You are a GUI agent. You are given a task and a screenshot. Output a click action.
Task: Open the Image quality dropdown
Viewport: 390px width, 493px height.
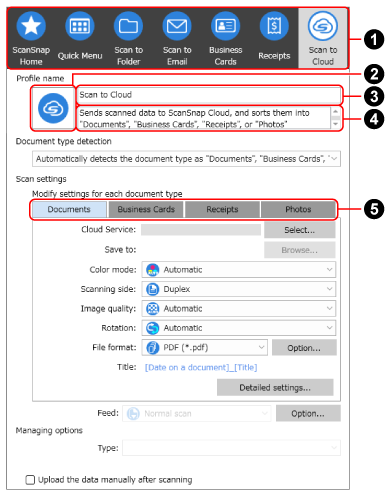point(239,309)
